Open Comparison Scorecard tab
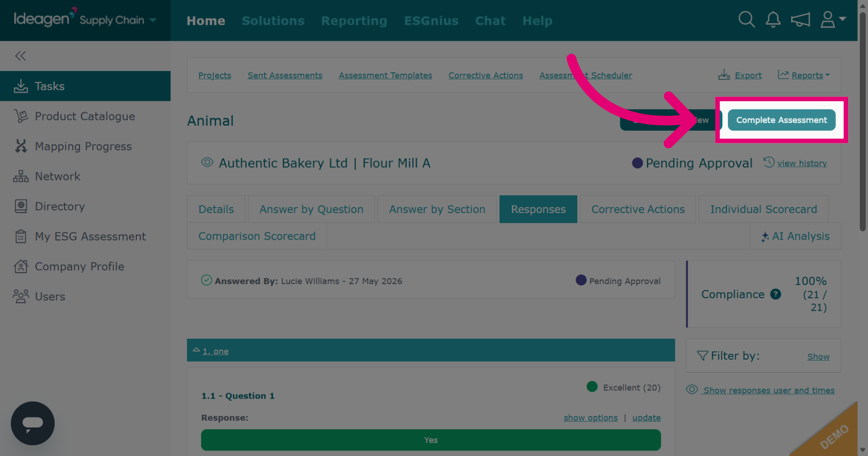Image resolution: width=868 pixels, height=456 pixels. click(257, 236)
